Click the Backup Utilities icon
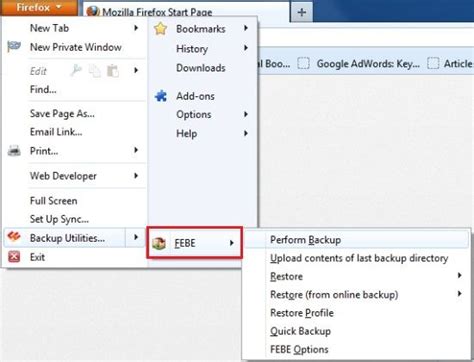 14,237
